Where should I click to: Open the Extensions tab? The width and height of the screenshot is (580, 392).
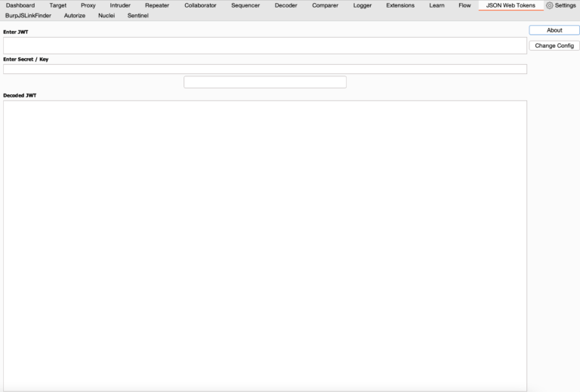tap(400, 5)
